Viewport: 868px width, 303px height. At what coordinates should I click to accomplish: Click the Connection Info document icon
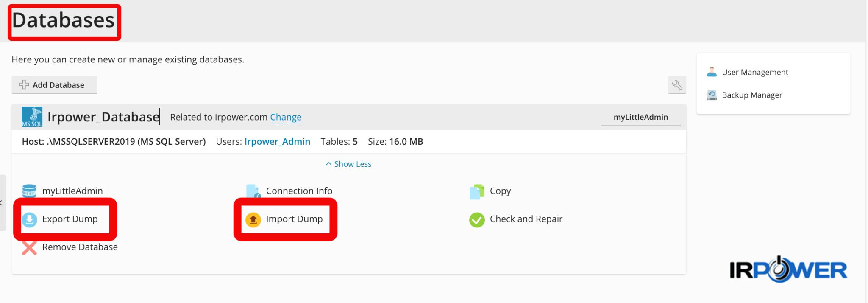[x=253, y=191]
